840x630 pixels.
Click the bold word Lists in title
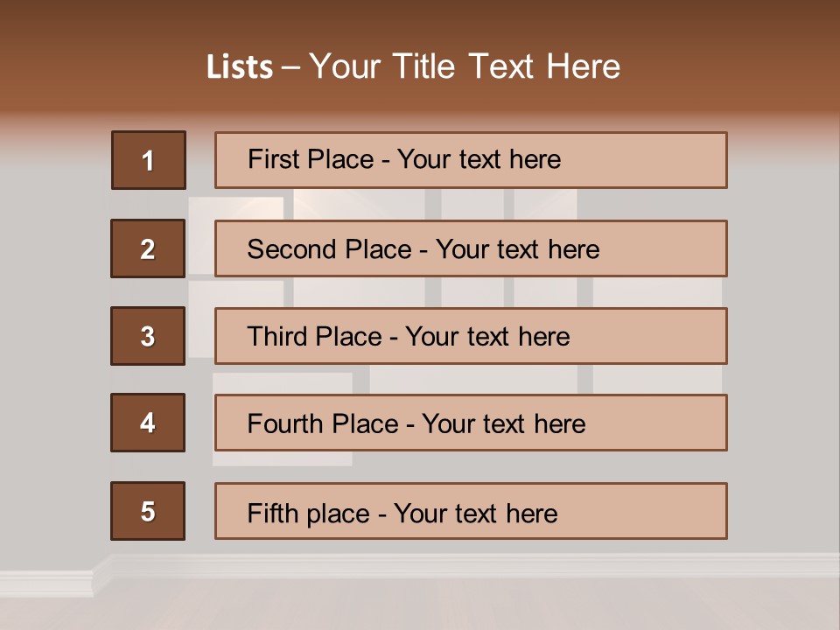(240, 67)
